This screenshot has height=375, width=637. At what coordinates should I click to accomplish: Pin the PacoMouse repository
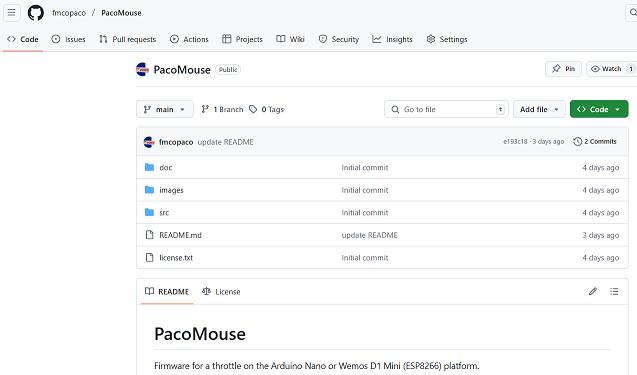pyautogui.click(x=563, y=69)
